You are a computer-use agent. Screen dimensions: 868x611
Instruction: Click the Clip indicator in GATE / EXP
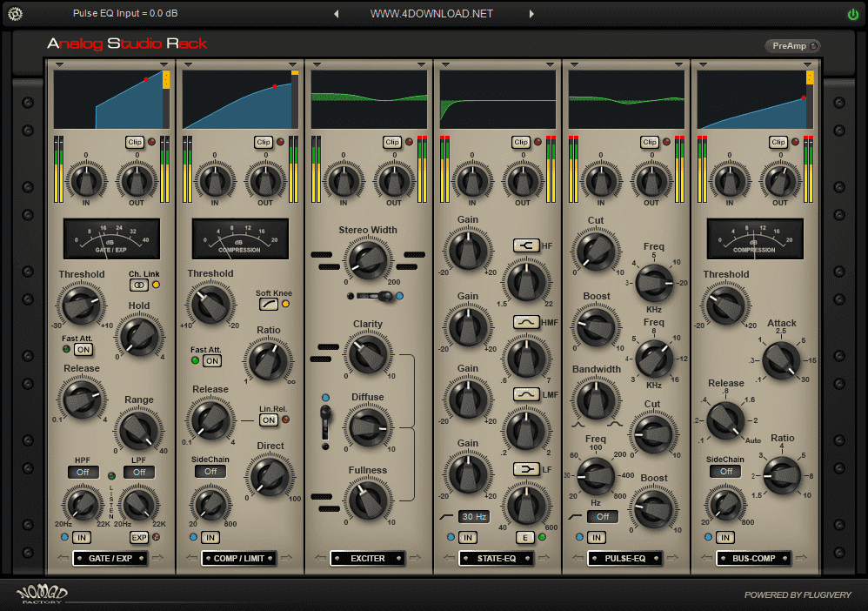point(135,143)
